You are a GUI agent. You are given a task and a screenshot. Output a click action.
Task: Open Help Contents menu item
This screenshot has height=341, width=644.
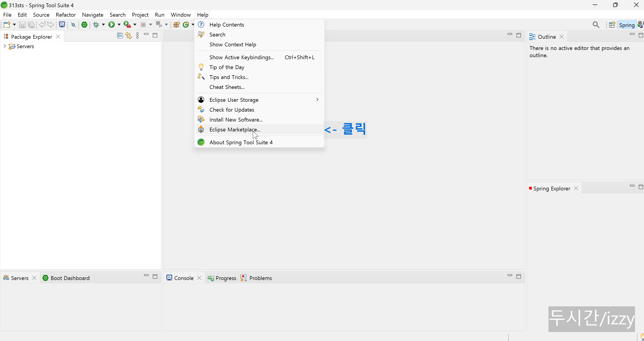click(x=259, y=25)
